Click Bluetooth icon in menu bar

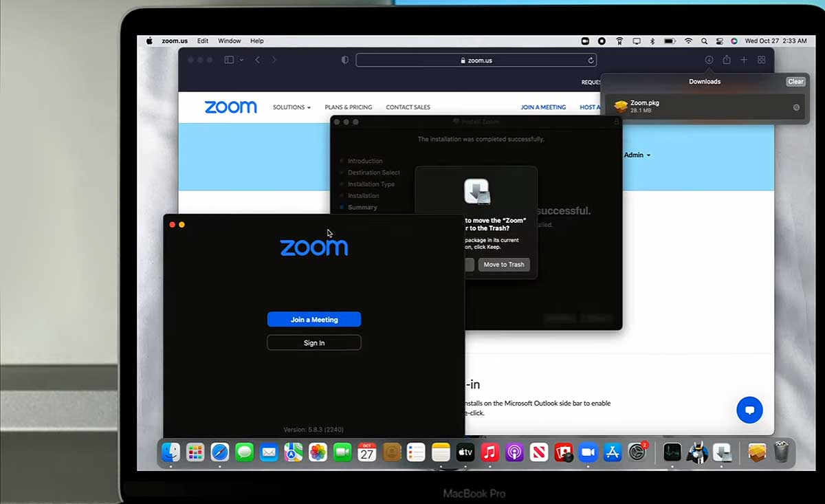click(x=652, y=41)
